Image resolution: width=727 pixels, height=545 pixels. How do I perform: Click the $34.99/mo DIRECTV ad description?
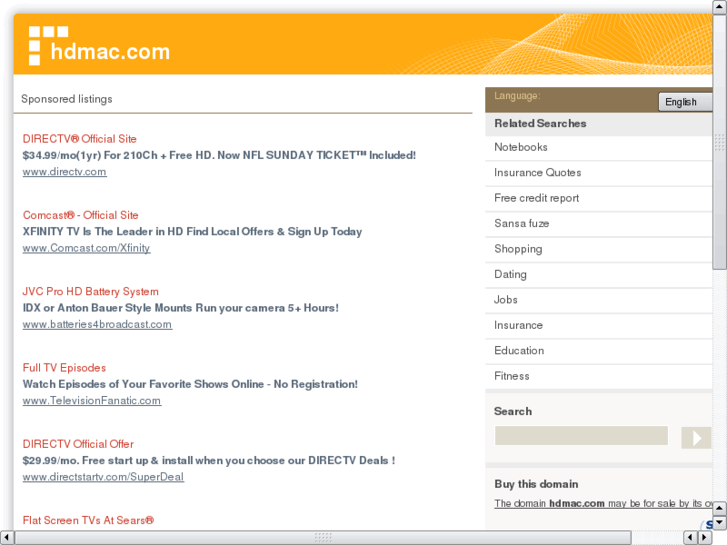[x=219, y=155]
